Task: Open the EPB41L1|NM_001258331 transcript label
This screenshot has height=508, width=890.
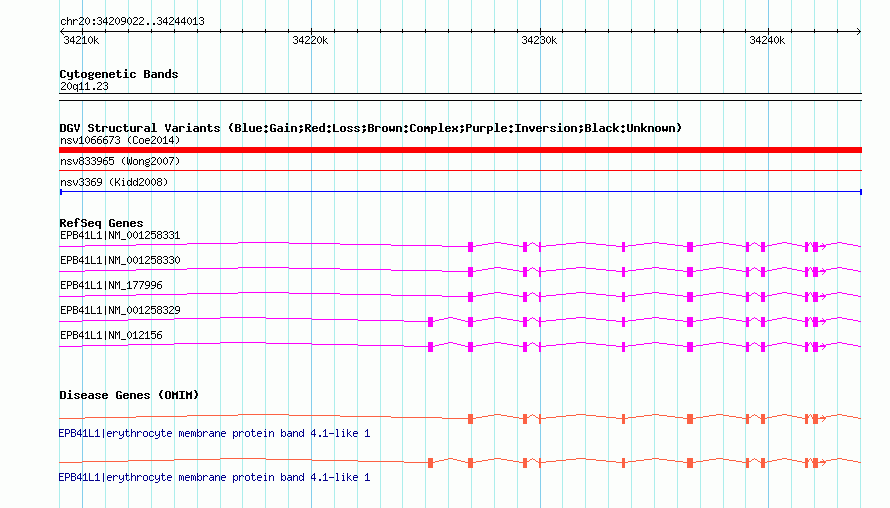Action: tap(120, 235)
